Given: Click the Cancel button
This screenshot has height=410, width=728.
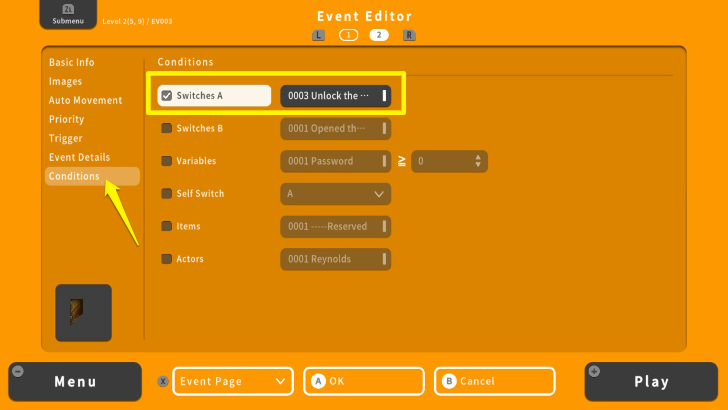Looking at the screenshot, I should click(x=495, y=381).
